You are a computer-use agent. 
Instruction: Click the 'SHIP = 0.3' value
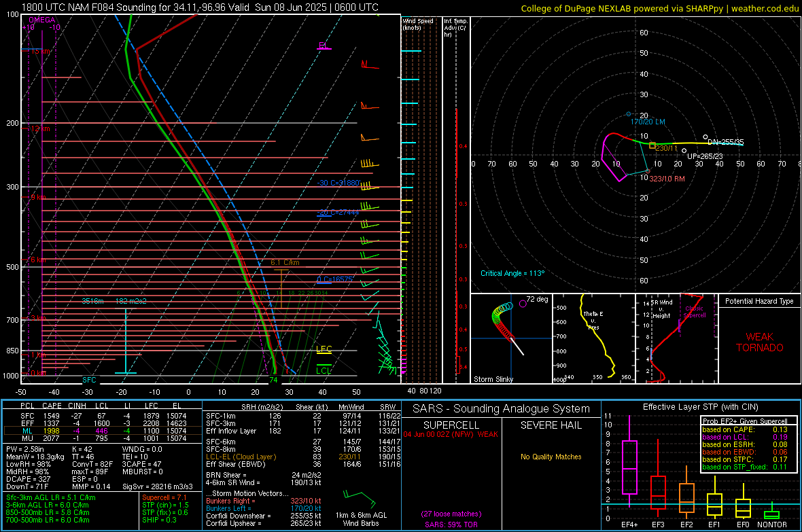[159, 520]
